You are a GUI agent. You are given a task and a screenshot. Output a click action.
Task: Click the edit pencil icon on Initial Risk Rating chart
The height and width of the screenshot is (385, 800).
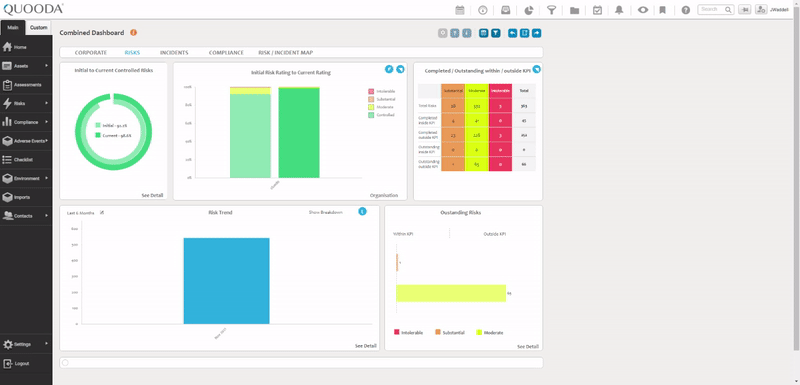coord(389,69)
